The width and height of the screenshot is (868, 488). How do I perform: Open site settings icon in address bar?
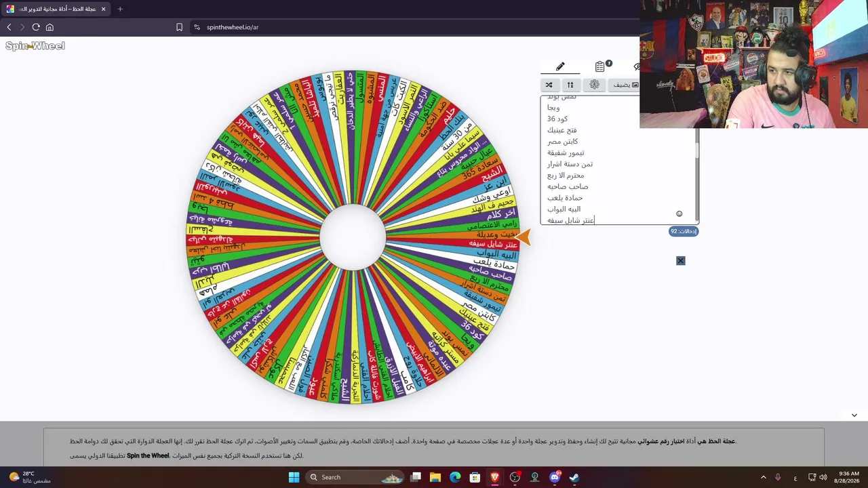coord(197,27)
